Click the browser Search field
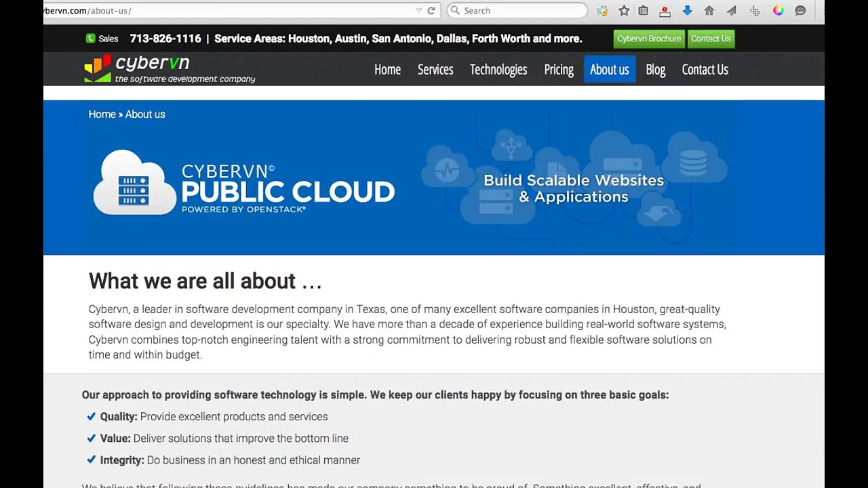This screenshot has height=488, width=868. 517,10
